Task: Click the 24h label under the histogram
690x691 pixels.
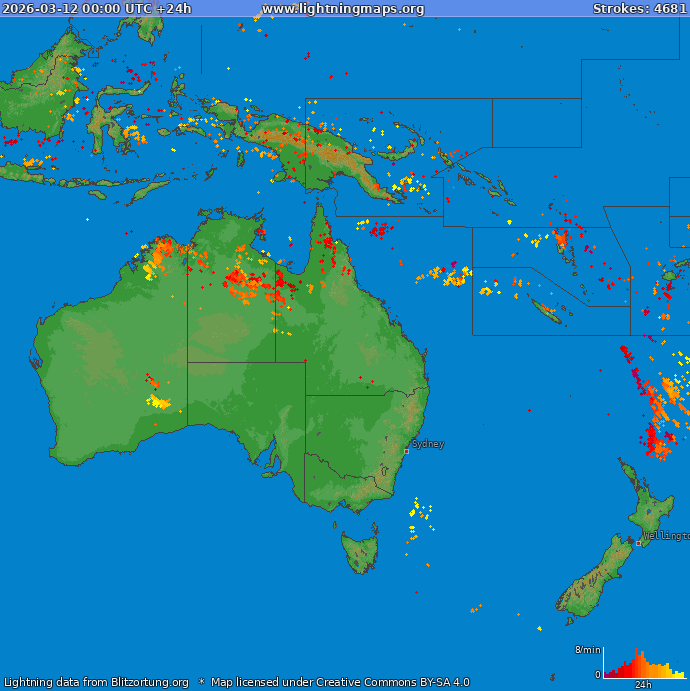Action: point(644,685)
